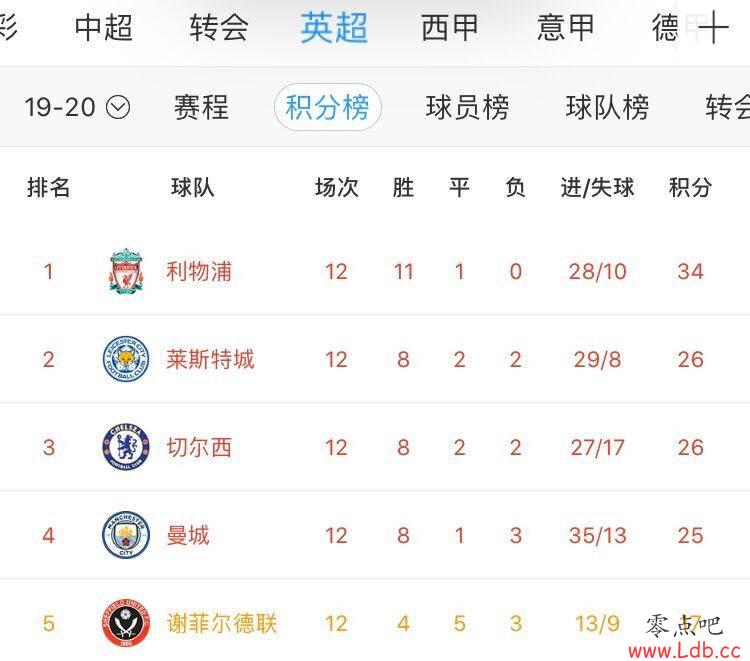Click the Chelsea club crest icon

pyautogui.click(x=126, y=447)
